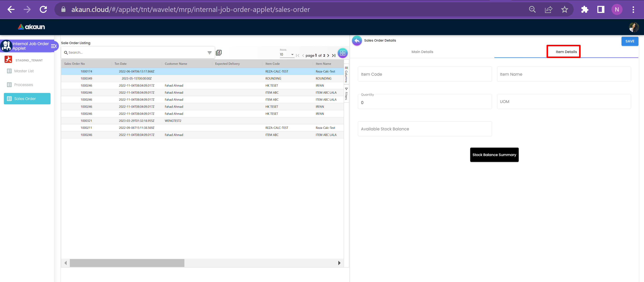Open Master List in the sidebar
644x282 pixels.
click(x=24, y=71)
